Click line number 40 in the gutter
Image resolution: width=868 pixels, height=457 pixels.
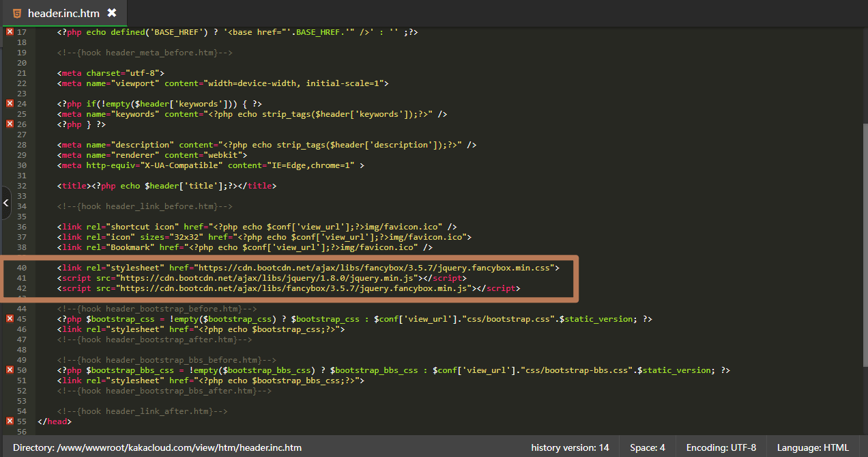coord(21,268)
